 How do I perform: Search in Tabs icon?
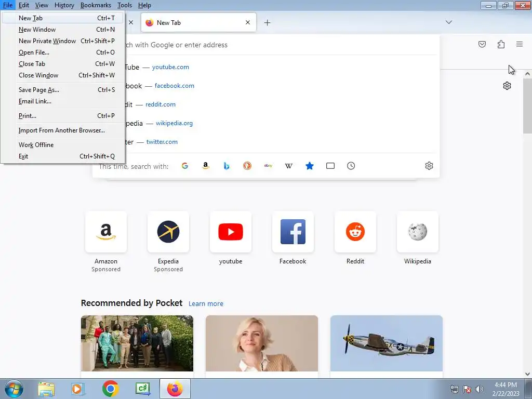[330, 166]
